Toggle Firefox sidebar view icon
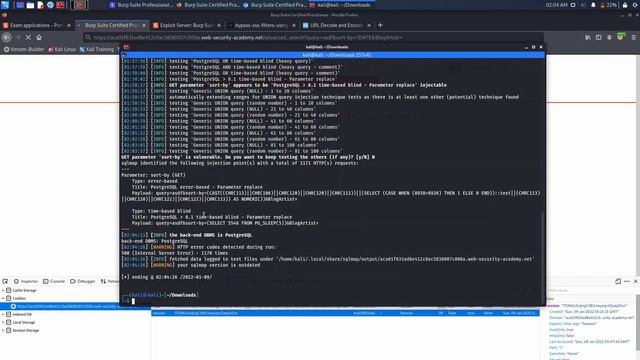 (598, 37)
